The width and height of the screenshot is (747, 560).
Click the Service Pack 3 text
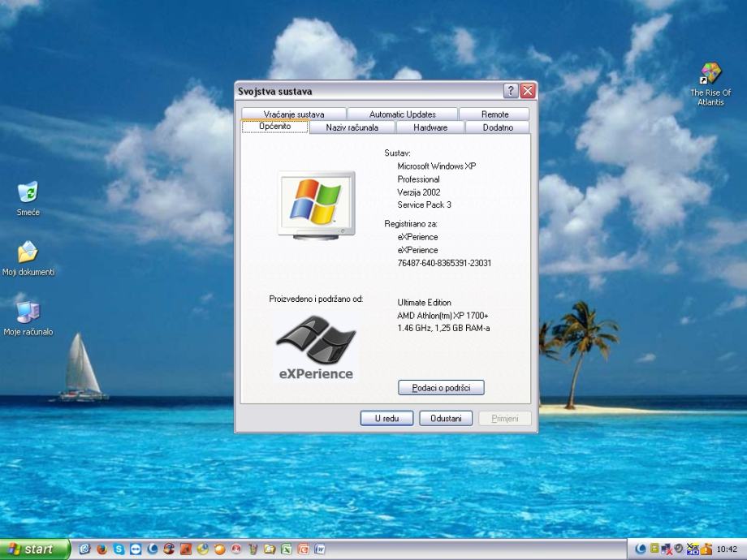point(424,205)
